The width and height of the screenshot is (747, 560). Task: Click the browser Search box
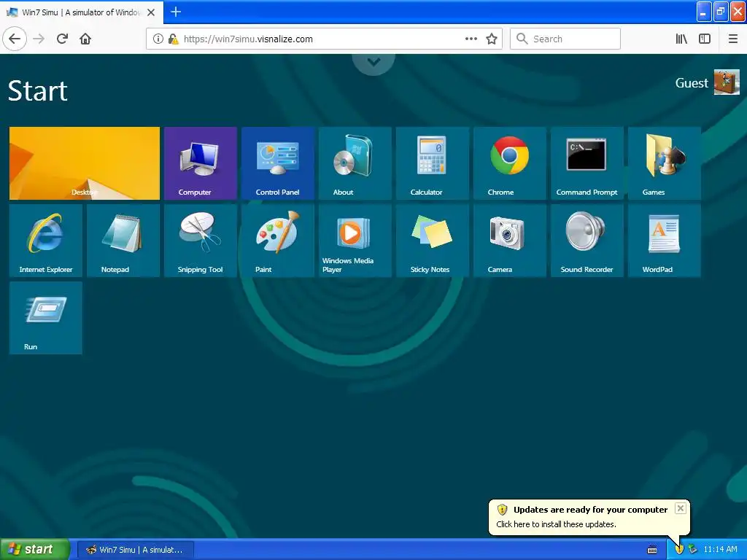click(x=565, y=39)
